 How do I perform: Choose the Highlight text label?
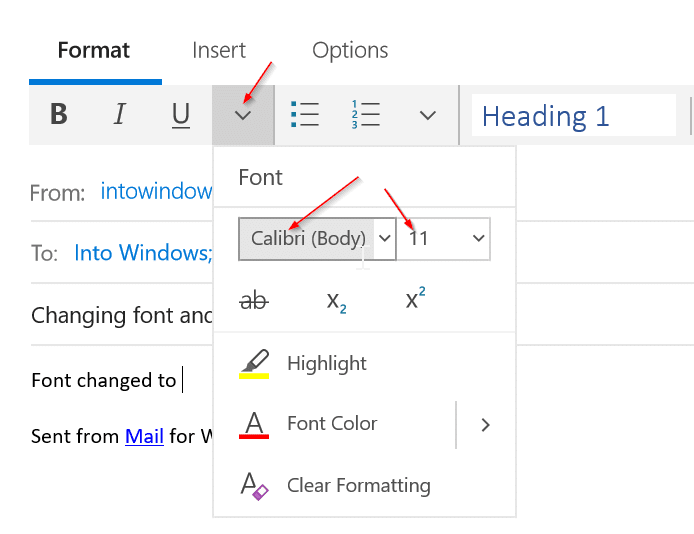pyautogui.click(x=327, y=364)
